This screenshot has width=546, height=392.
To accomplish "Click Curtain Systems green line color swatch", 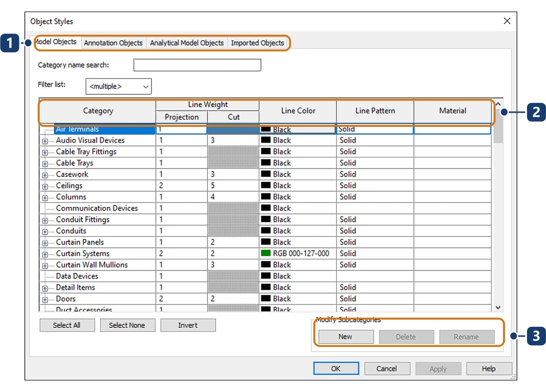I will (x=266, y=253).
